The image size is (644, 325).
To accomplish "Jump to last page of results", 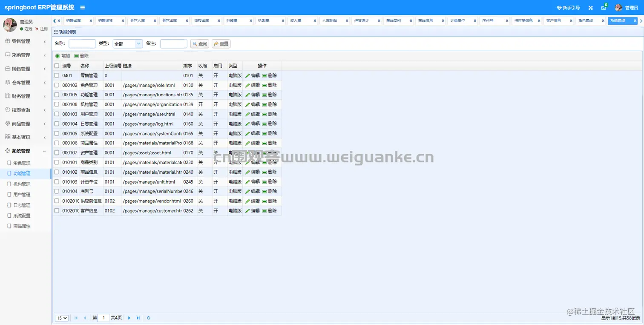I will [138, 318].
